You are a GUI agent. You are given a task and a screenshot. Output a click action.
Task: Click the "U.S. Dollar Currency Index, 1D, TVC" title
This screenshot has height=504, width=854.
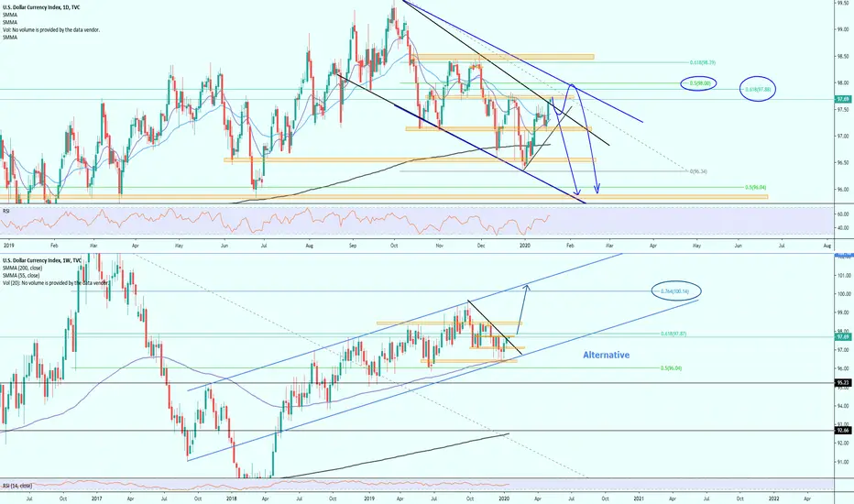pyautogui.click(x=41, y=7)
